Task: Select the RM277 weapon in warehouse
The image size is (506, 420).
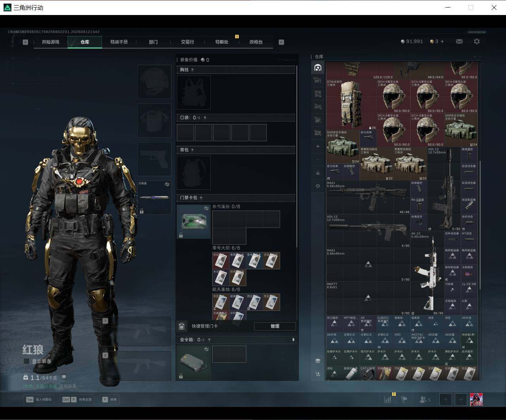Action: pyautogui.click(x=368, y=298)
